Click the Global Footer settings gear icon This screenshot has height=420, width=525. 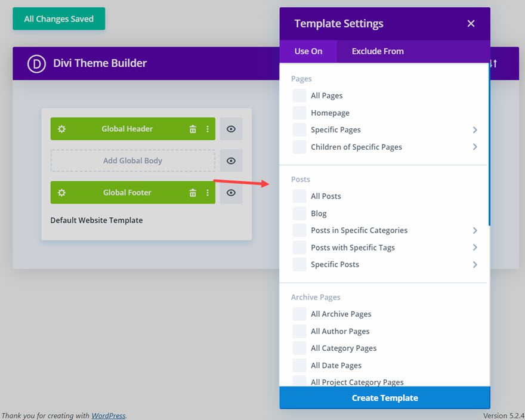(x=61, y=193)
